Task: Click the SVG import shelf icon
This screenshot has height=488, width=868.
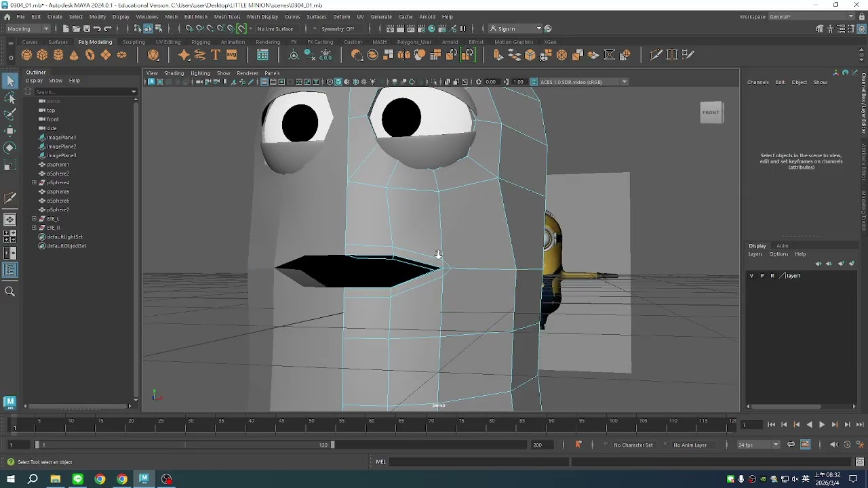Action: coord(231,55)
